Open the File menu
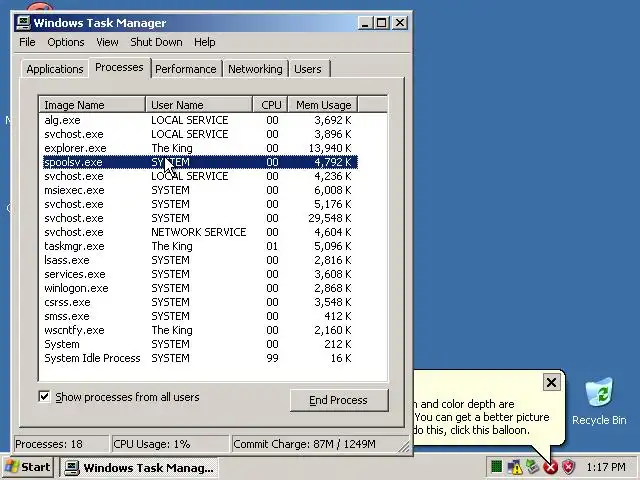 27,42
